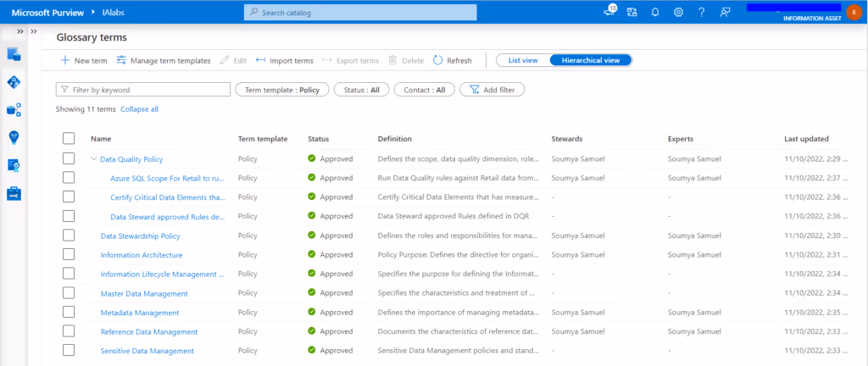Refresh the glossary terms list
This screenshot has width=868, height=366.
[453, 60]
